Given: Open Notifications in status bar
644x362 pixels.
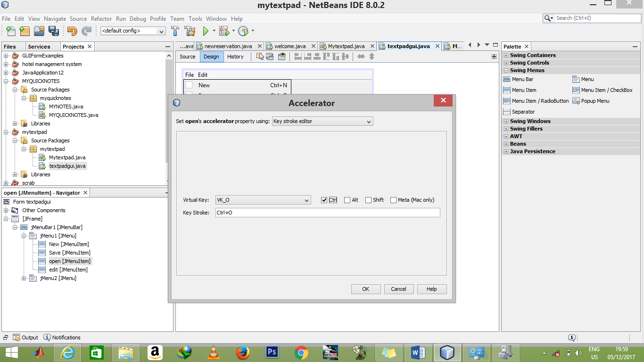Looking at the screenshot, I should 62,337.
